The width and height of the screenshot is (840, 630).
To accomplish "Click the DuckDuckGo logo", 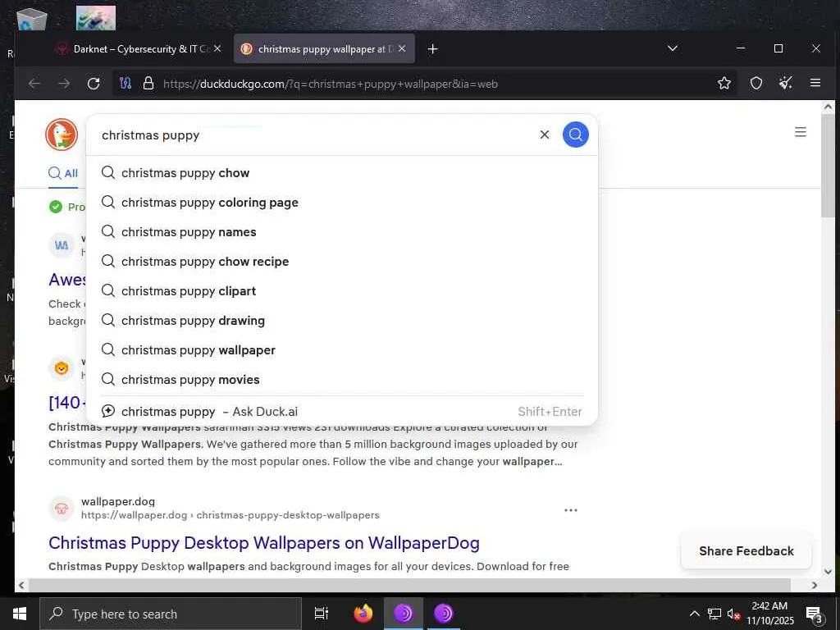I will point(62,135).
